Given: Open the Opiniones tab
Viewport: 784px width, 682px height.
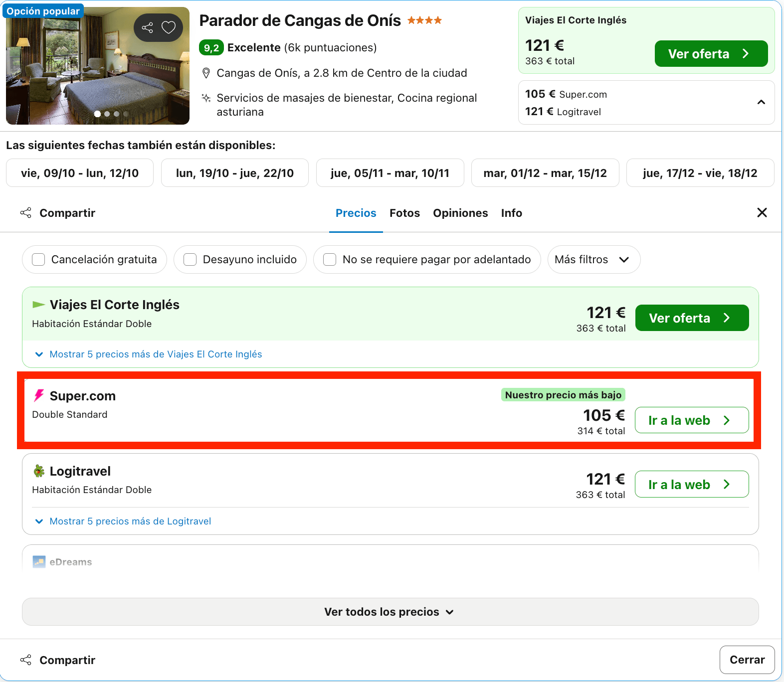Looking at the screenshot, I should click(460, 213).
